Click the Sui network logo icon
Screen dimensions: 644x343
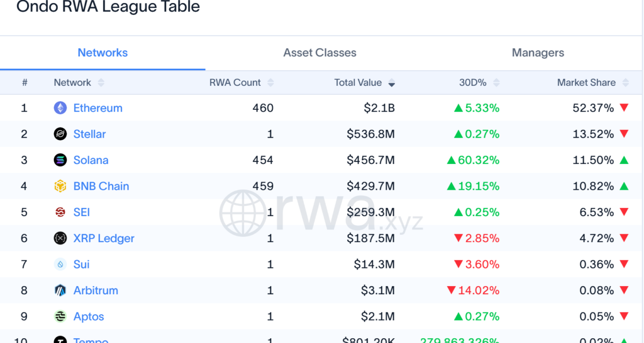pos(60,264)
